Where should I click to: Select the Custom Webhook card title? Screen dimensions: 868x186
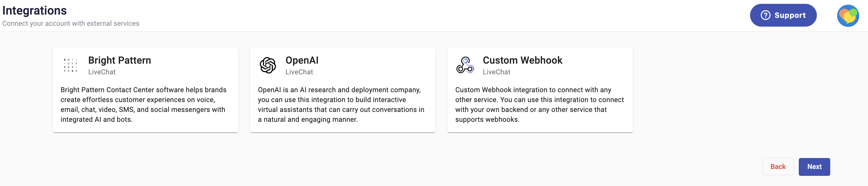(522, 60)
